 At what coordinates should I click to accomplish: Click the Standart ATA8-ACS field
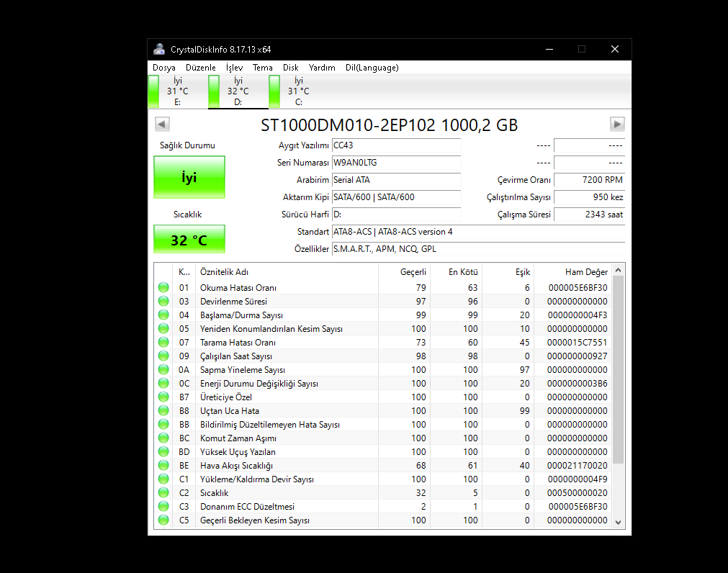click(478, 232)
